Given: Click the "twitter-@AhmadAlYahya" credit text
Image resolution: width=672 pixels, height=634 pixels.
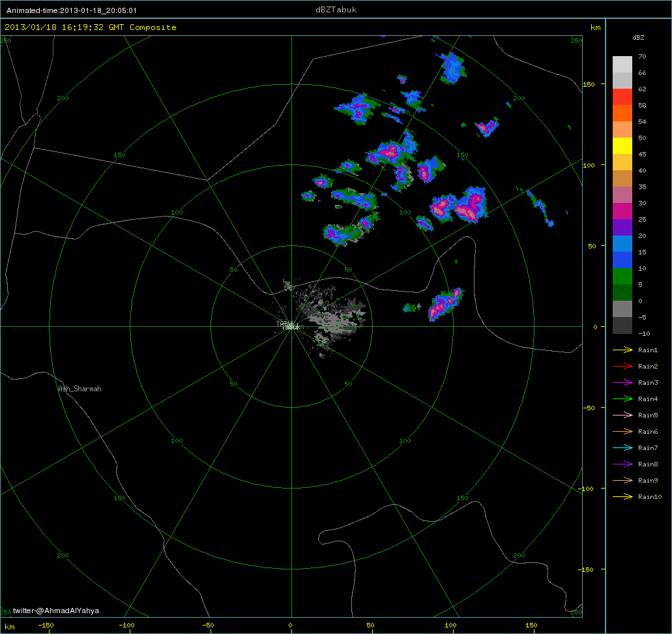Looking at the screenshot, I should [56, 611].
